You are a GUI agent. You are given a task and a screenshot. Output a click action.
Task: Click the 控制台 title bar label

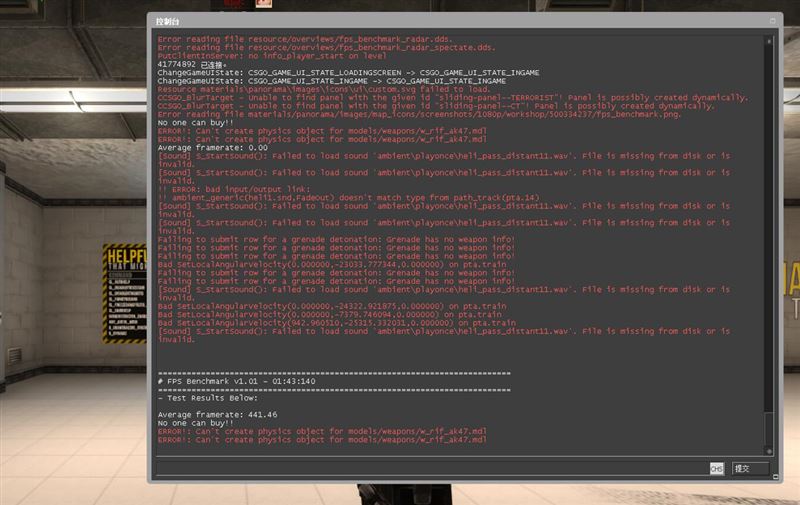[x=167, y=21]
